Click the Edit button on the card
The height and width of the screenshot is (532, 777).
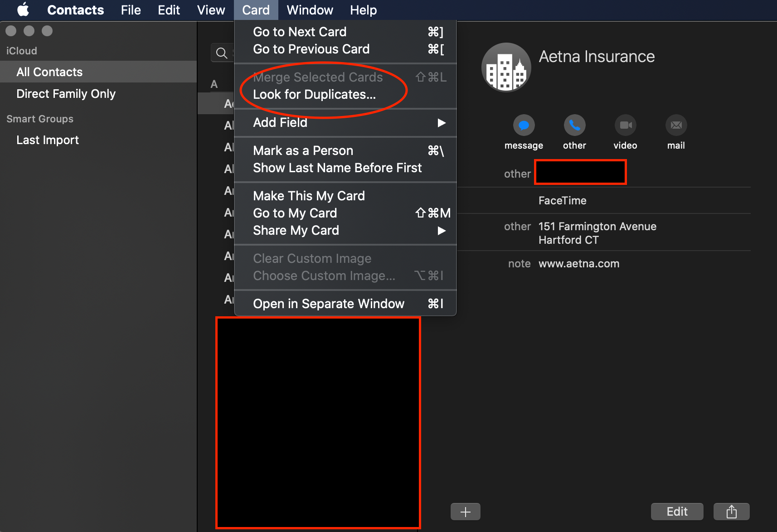point(677,512)
